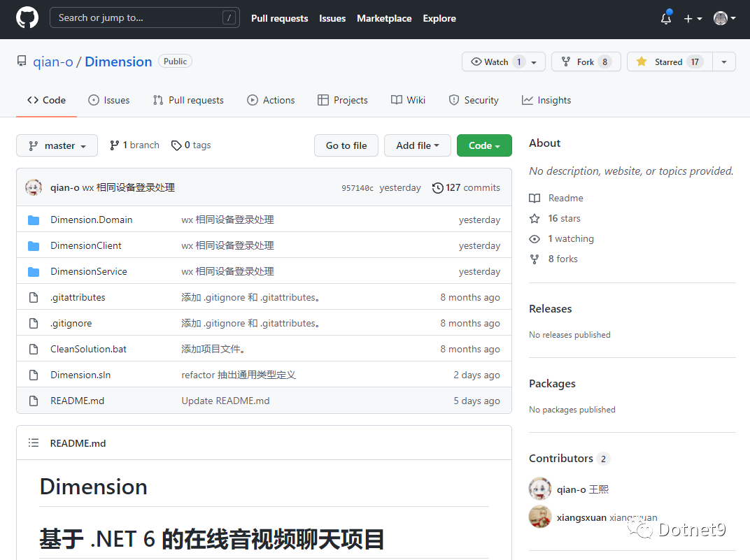Open the Pull requests repository tab

[188, 100]
